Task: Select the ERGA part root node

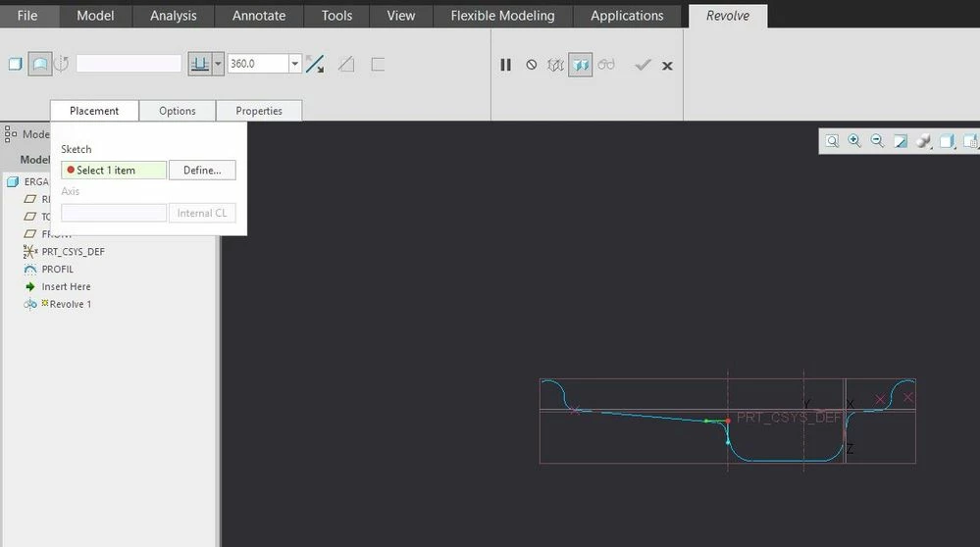Action: click(36, 181)
